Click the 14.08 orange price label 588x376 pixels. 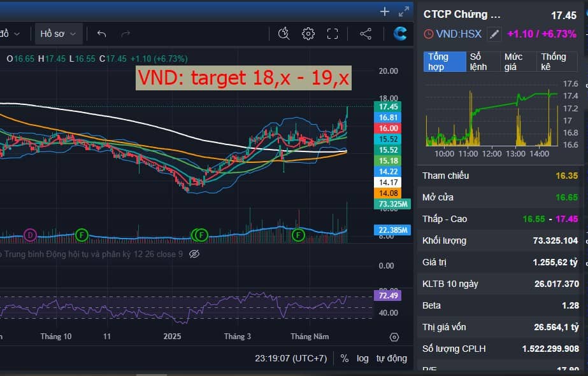[x=388, y=193]
